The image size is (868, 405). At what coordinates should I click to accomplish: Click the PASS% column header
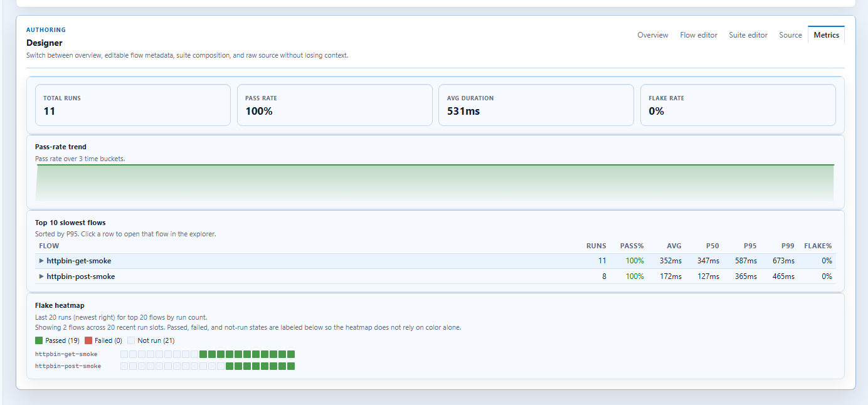632,246
